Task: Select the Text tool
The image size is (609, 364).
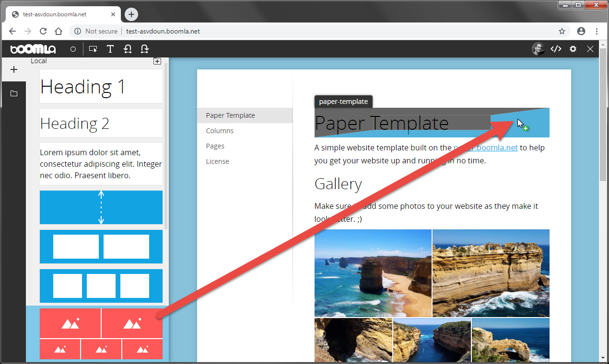Action: 110,49
